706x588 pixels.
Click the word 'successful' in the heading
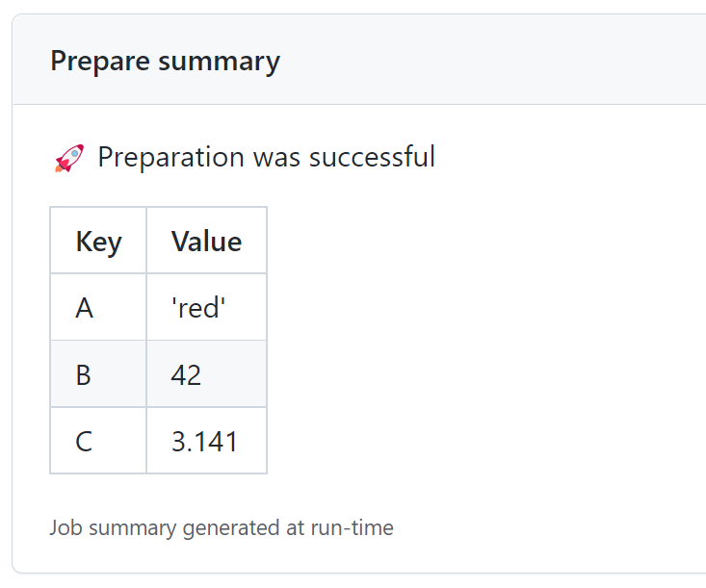click(372, 157)
